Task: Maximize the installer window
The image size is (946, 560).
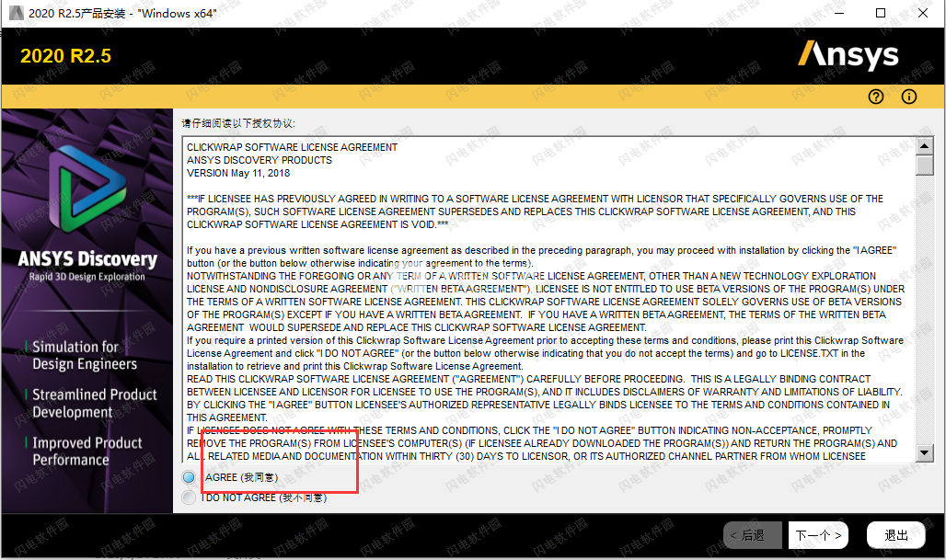Action: click(881, 13)
